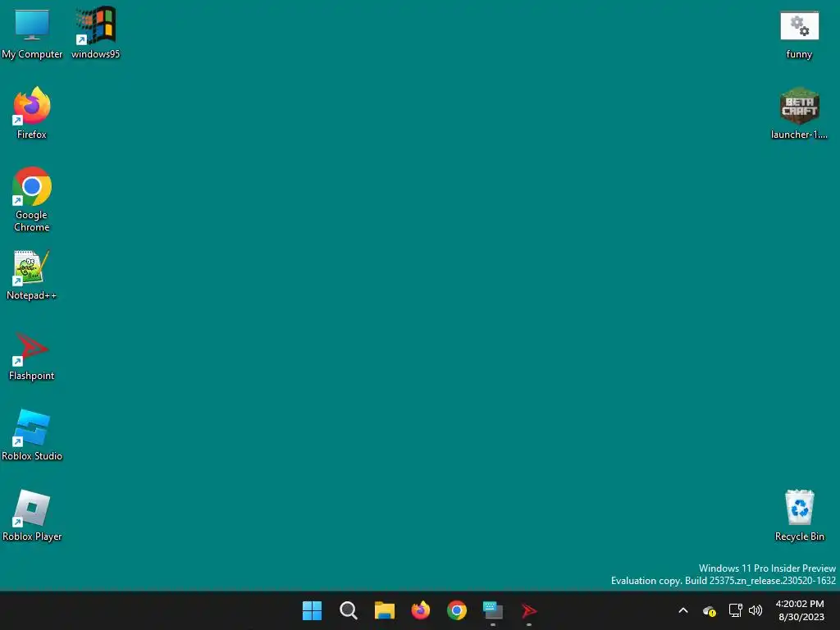Switch to the running monitor app in taskbar
Screen dimensions: 840x630
pyautogui.click(x=493, y=610)
